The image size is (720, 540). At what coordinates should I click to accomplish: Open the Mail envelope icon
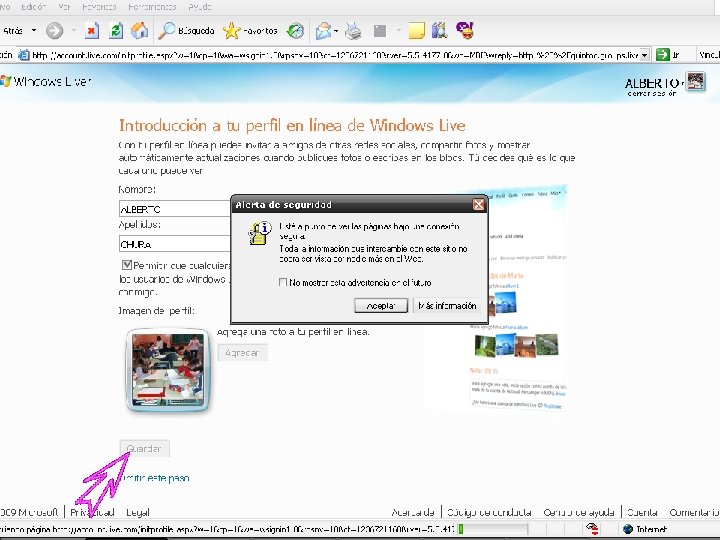pos(323,31)
